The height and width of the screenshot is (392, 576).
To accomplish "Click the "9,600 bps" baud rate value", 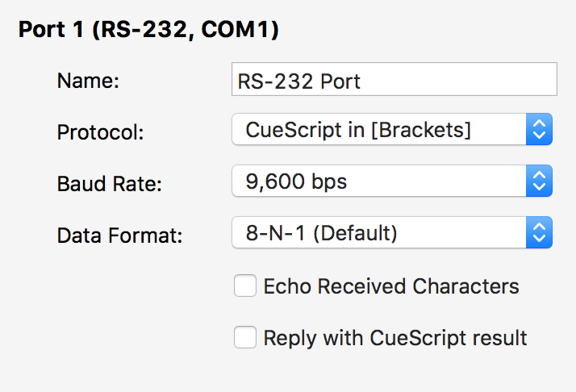I will (x=296, y=182).
